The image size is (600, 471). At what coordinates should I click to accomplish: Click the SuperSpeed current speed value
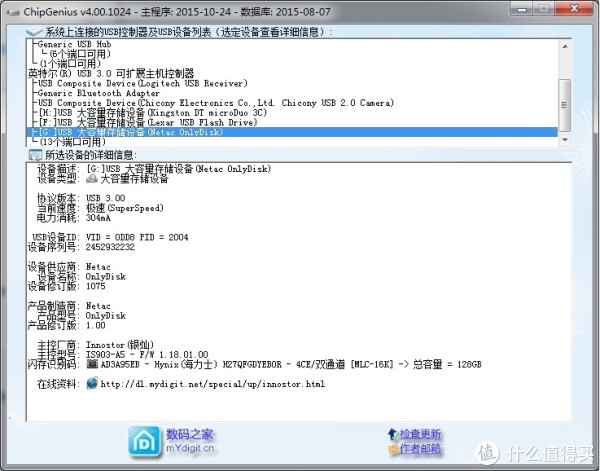point(125,208)
